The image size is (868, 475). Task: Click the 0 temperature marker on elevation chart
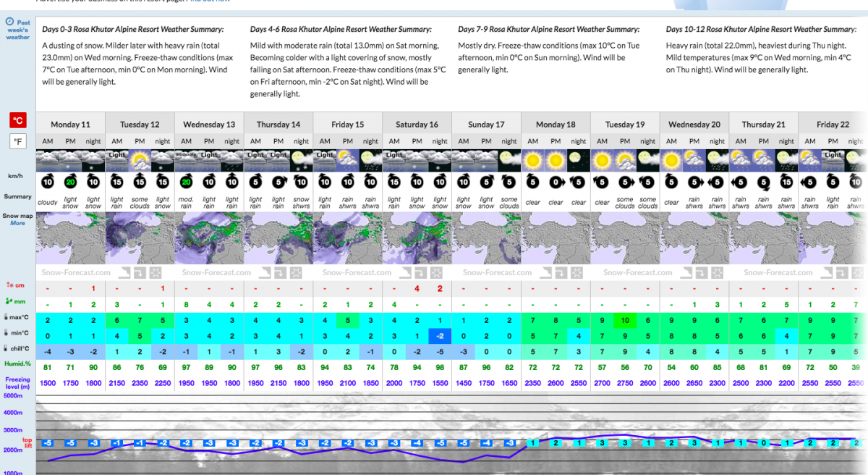(x=764, y=442)
